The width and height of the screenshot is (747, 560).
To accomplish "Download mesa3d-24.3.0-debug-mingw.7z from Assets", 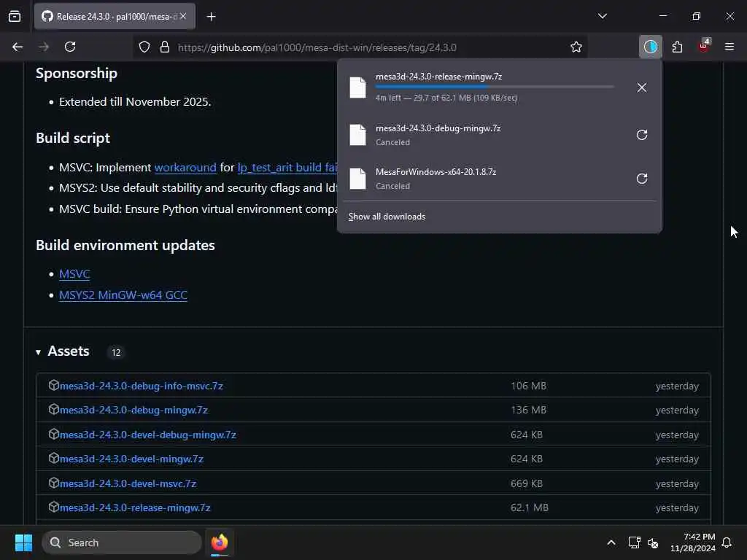I will pos(134,410).
